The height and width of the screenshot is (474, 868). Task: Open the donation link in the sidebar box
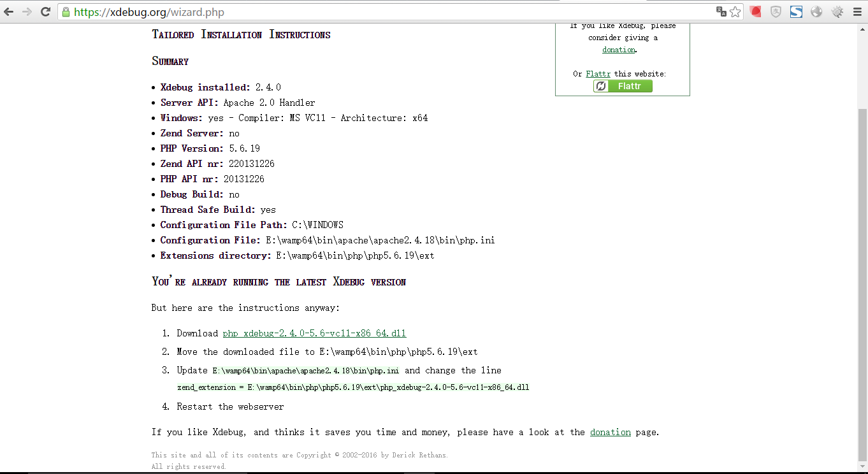618,50
